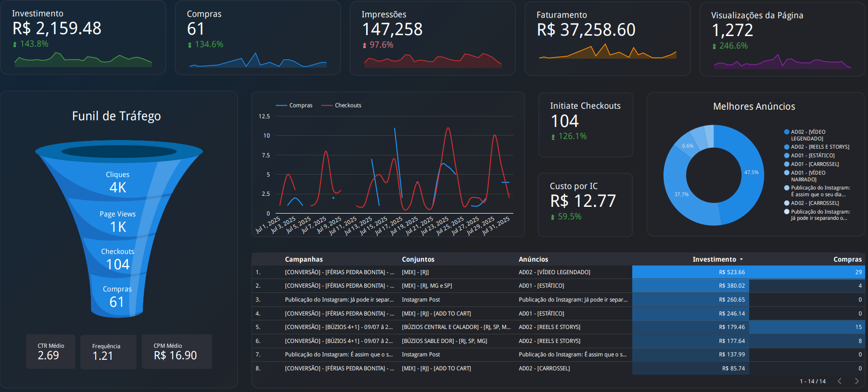Click the Page Views stage of the funnel
868x392 pixels.
118,221
